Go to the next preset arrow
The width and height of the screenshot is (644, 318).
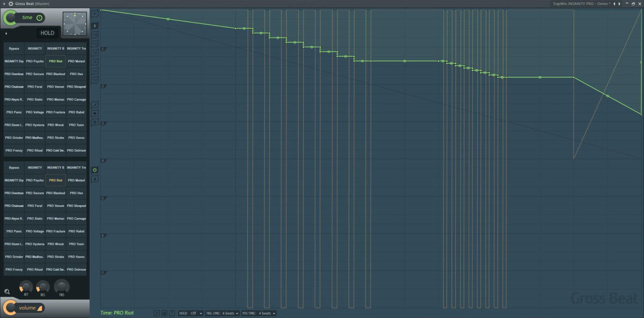pyautogui.click(x=620, y=3)
